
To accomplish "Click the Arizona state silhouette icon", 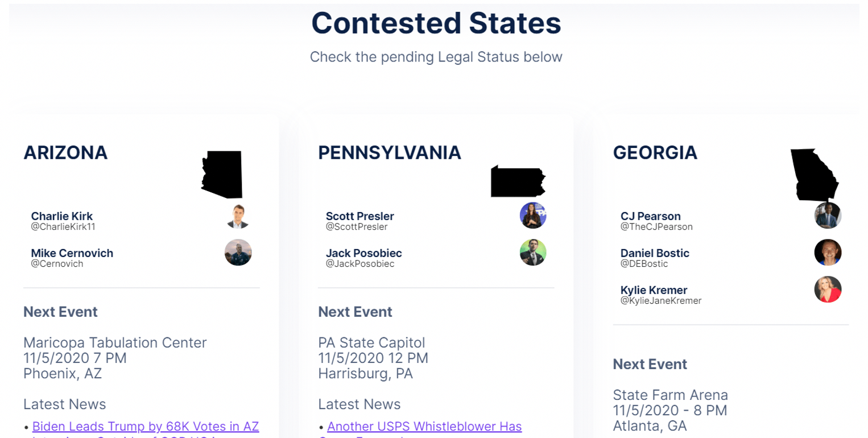I will pos(222,175).
